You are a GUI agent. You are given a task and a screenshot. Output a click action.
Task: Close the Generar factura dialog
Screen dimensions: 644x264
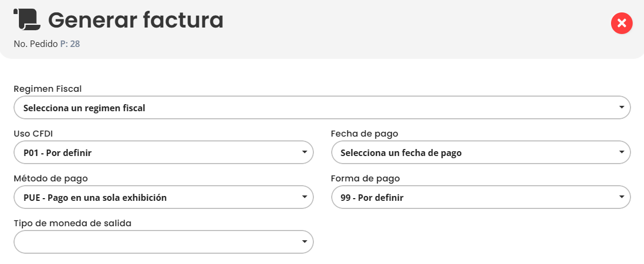621,23
